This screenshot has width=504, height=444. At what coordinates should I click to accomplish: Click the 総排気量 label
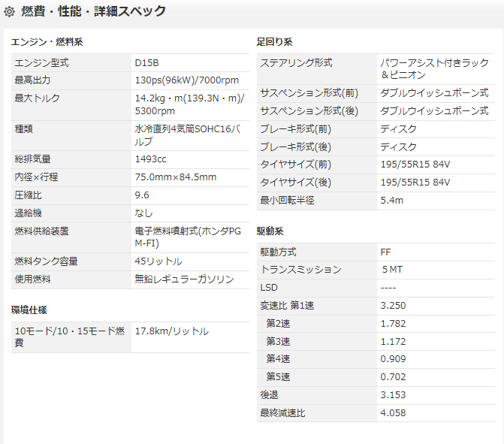coord(32,159)
